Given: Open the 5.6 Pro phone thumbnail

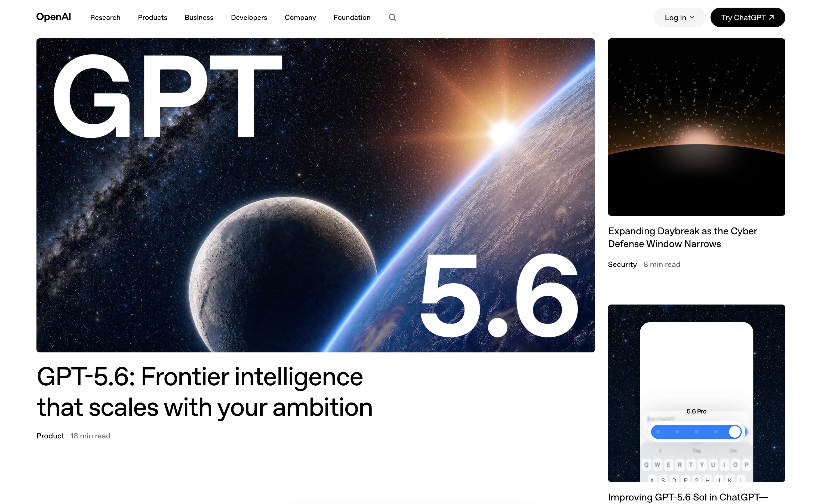Looking at the screenshot, I should coord(696,393).
